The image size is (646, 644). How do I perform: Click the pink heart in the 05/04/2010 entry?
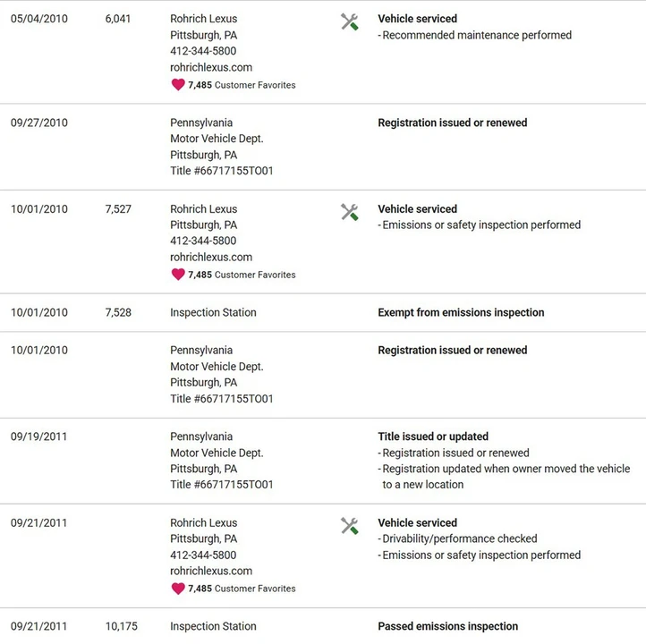pos(178,84)
